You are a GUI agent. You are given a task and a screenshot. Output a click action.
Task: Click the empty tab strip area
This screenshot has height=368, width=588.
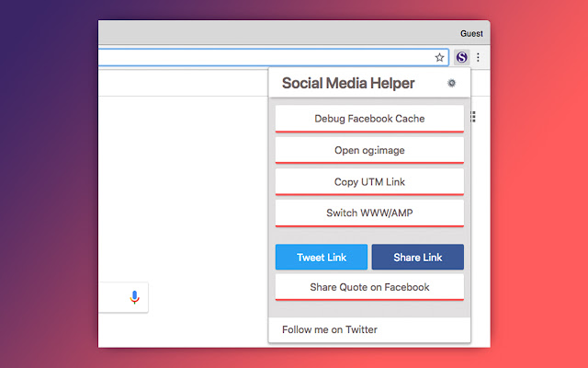277,33
